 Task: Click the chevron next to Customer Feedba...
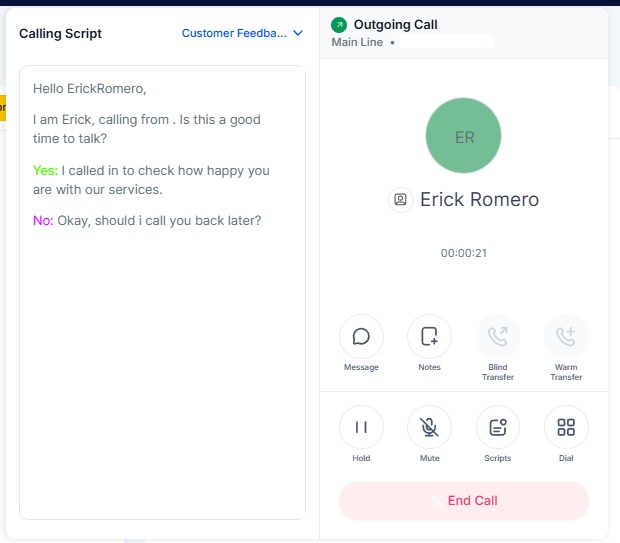pos(298,33)
